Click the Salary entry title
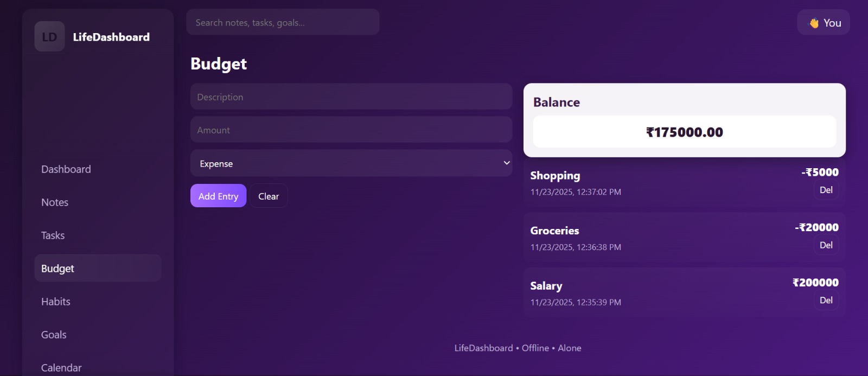The width and height of the screenshot is (868, 376). click(x=546, y=286)
